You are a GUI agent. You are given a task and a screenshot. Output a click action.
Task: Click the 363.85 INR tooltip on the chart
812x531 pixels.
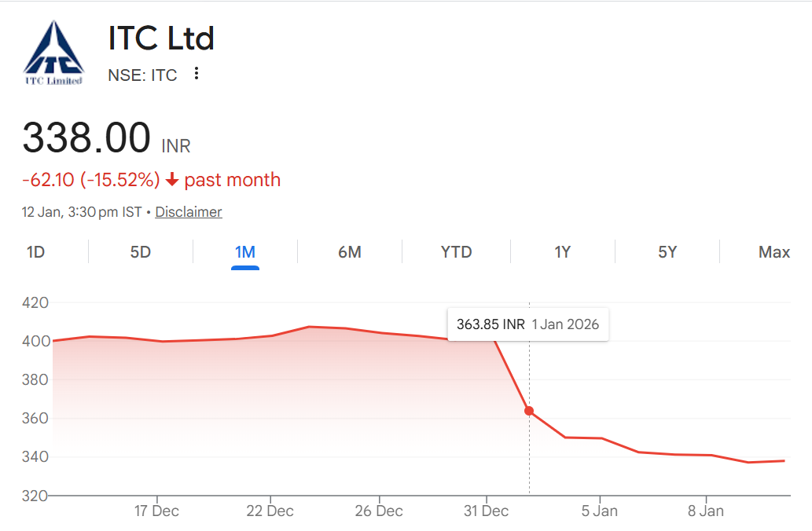coord(527,324)
